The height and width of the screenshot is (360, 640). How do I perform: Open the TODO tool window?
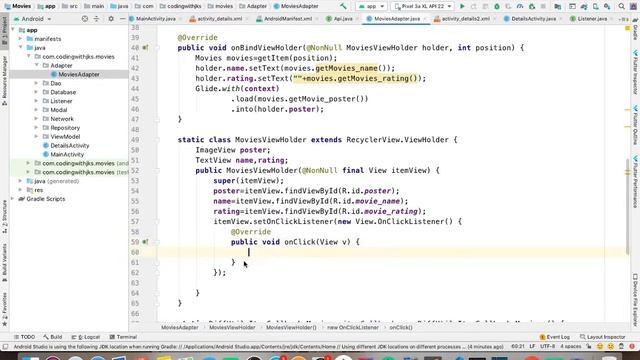pyautogui.click(x=24, y=337)
